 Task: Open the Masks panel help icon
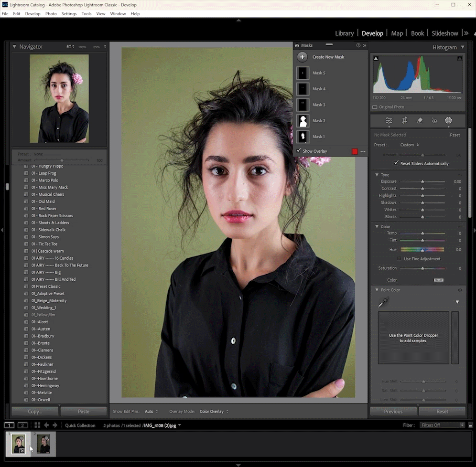358,45
